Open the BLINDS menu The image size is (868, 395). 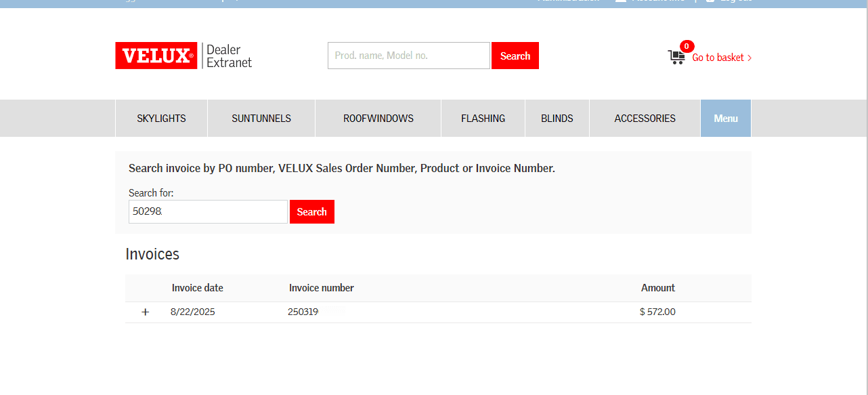point(557,119)
